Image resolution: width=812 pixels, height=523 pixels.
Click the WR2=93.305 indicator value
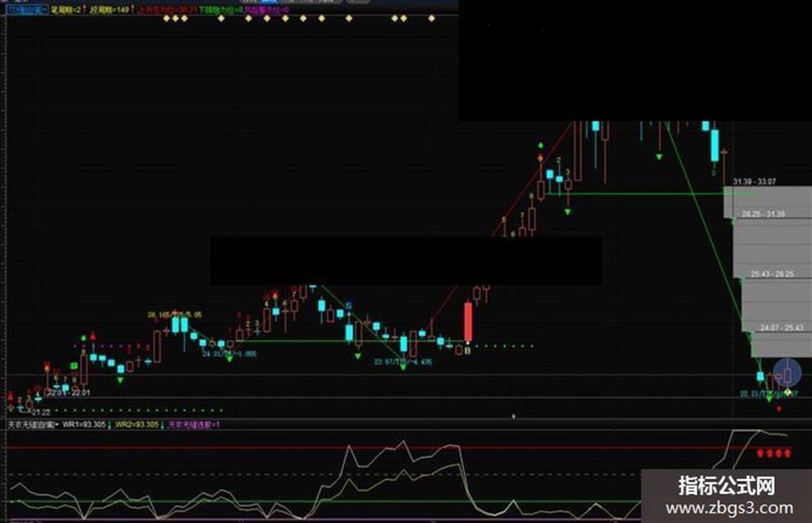click(x=137, y=424)
